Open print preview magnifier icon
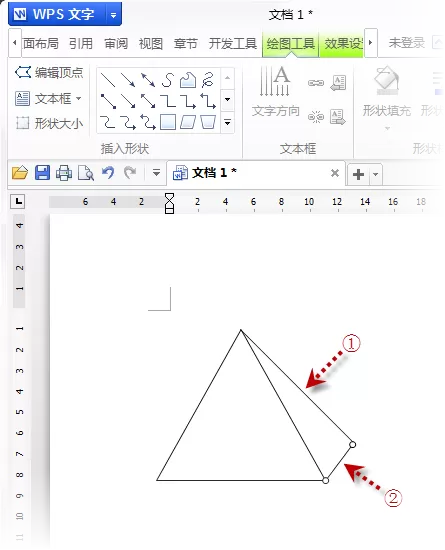The image size is (445, 550). click(x=86, y=173)
